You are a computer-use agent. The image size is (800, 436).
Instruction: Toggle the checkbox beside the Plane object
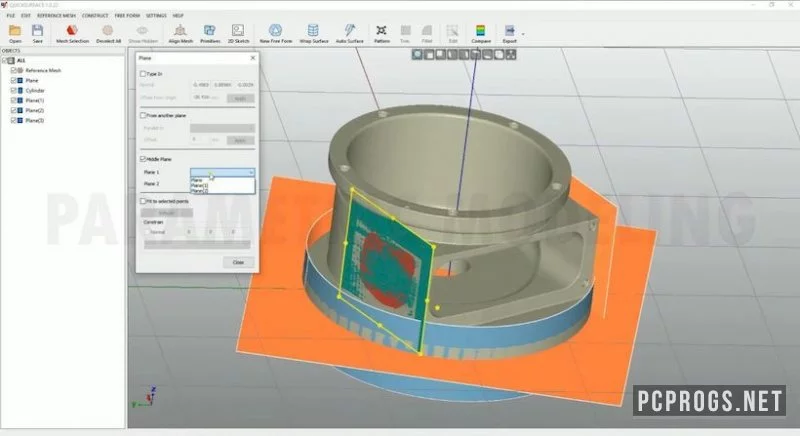14,81
